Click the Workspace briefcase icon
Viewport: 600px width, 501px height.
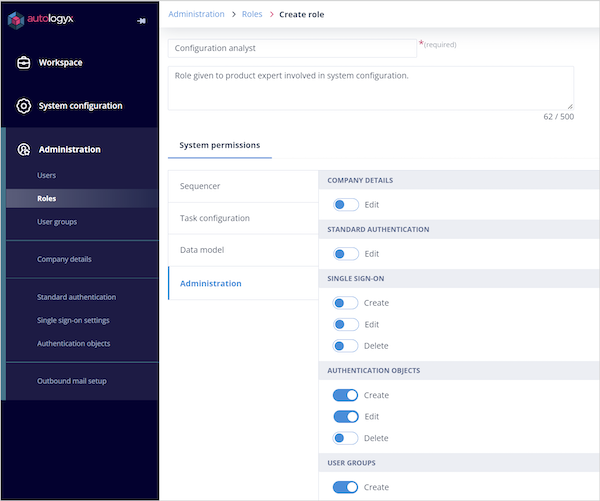[x=24, y=62]
